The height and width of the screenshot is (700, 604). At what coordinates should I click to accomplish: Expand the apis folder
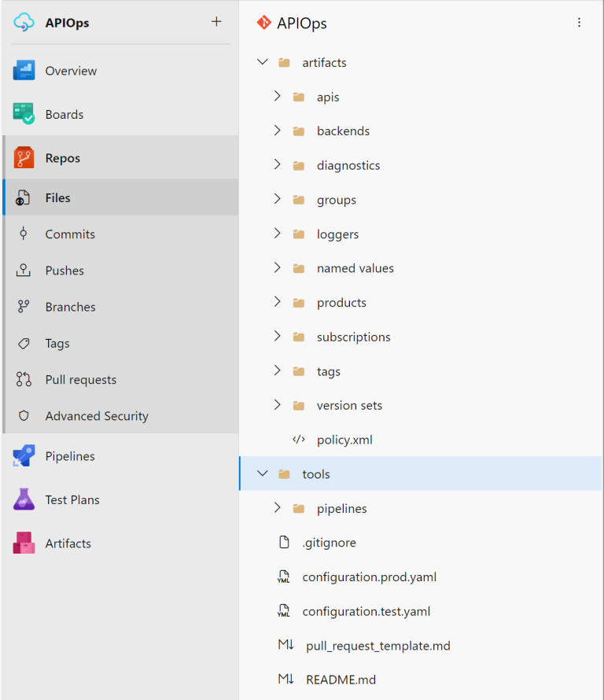coord(277,96)
